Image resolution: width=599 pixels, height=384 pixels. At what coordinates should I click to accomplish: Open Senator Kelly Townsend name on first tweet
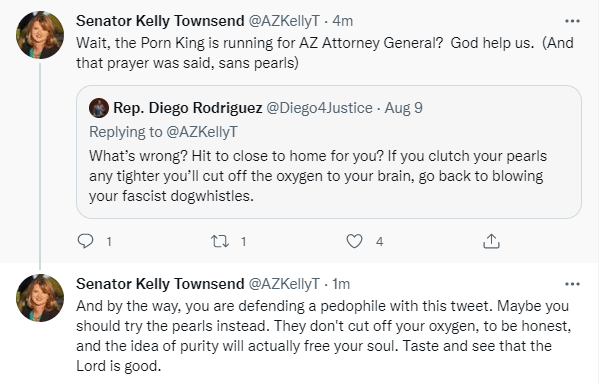160,21
